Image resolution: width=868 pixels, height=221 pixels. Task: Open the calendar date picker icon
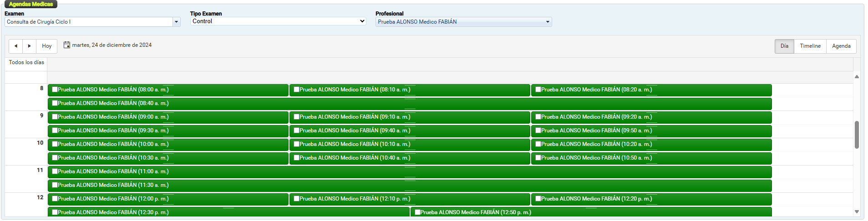tap(67, 45)
